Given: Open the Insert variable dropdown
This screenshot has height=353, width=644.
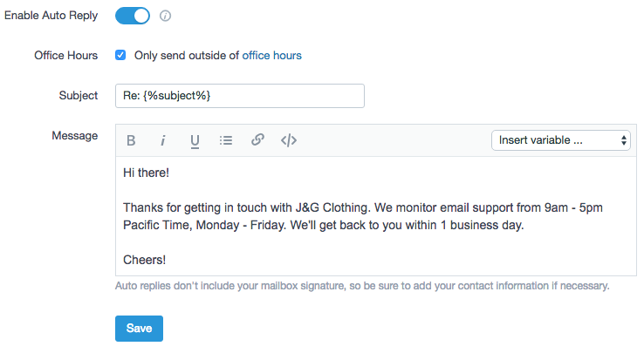Looking at the screenshot, I should pyautogui.click(x=561, y=140).
